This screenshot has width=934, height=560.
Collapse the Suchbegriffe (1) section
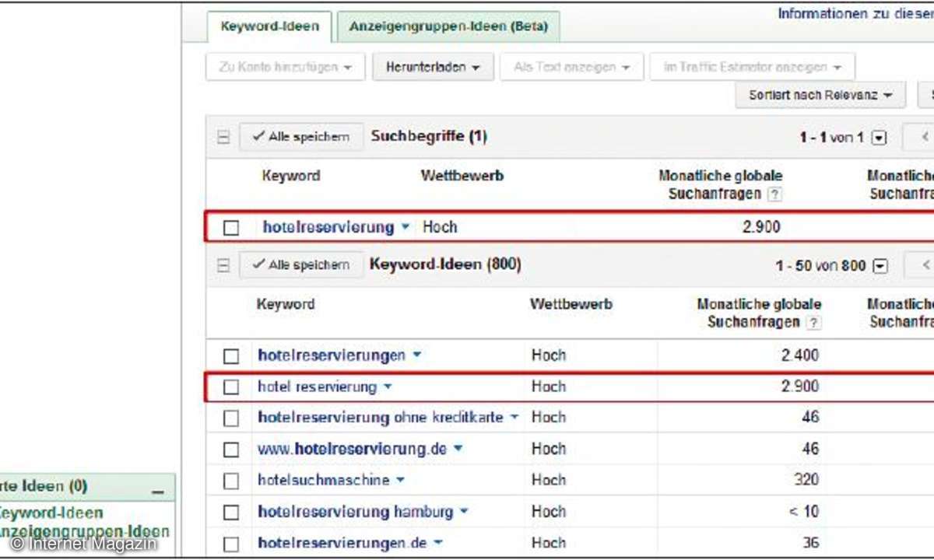pyautogui.click(x=223, y=138)
